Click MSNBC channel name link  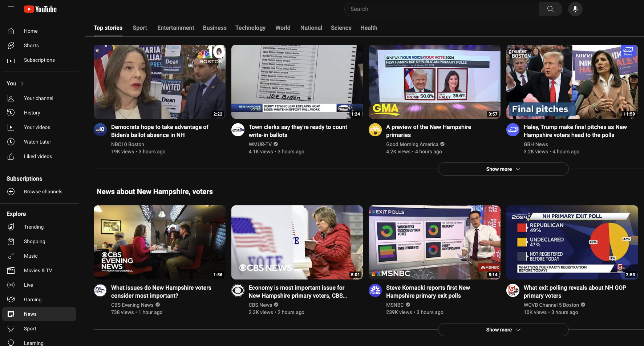(x=395, y=305)
